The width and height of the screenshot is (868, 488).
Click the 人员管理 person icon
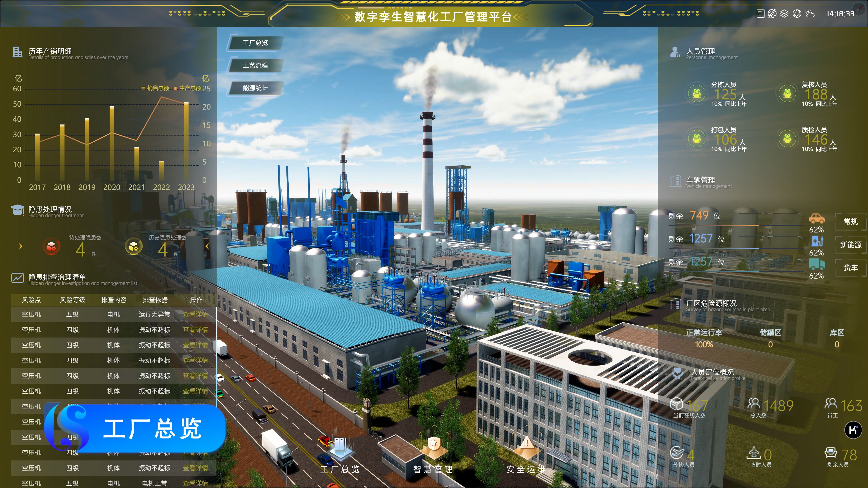tap(675, 52)
